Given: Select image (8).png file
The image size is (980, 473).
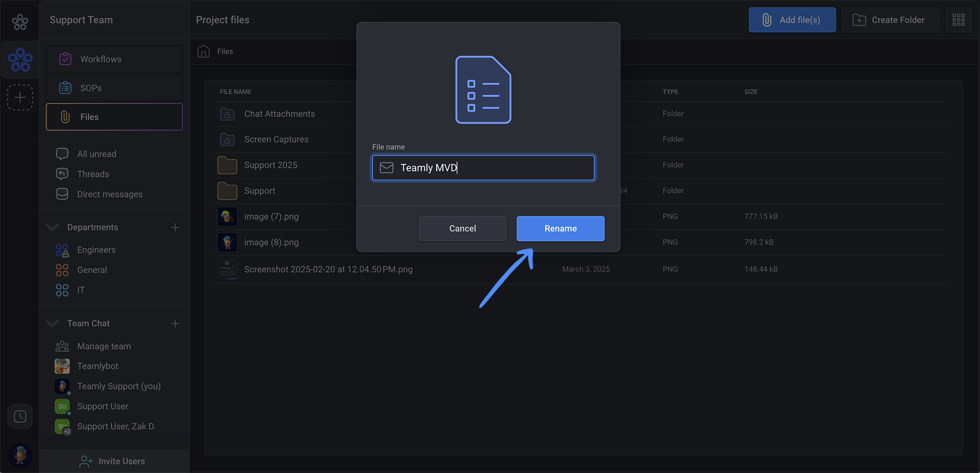Looking at the screenshot, I should point(272,242).
